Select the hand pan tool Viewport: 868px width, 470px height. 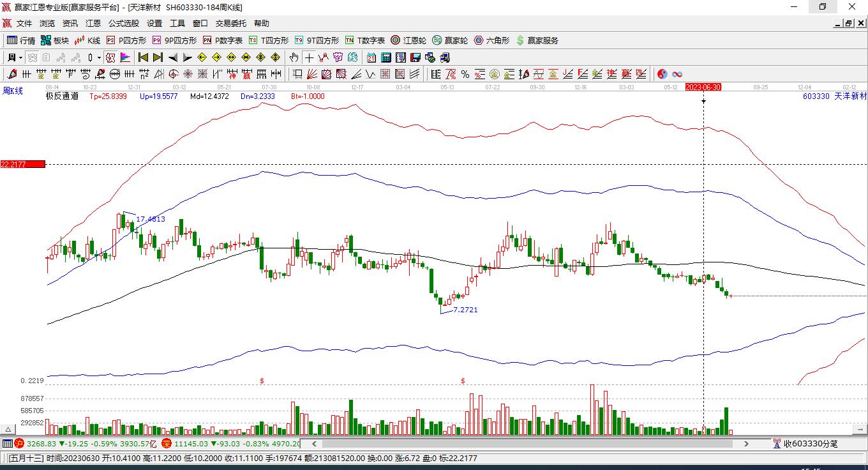pyautogui.click(x=294, y=57)
